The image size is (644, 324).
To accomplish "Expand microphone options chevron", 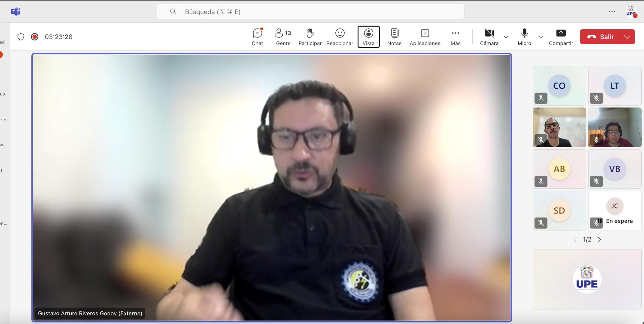I will tap(541, 37).
